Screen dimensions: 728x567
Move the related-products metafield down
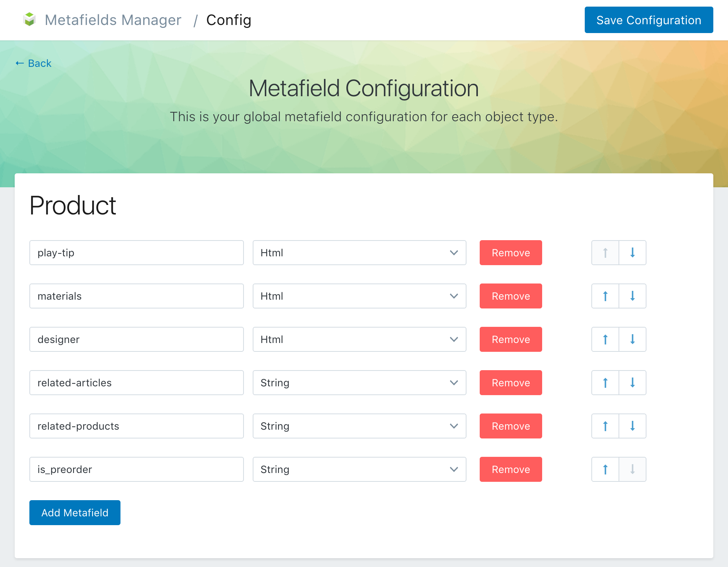click(x=632, y=426)
